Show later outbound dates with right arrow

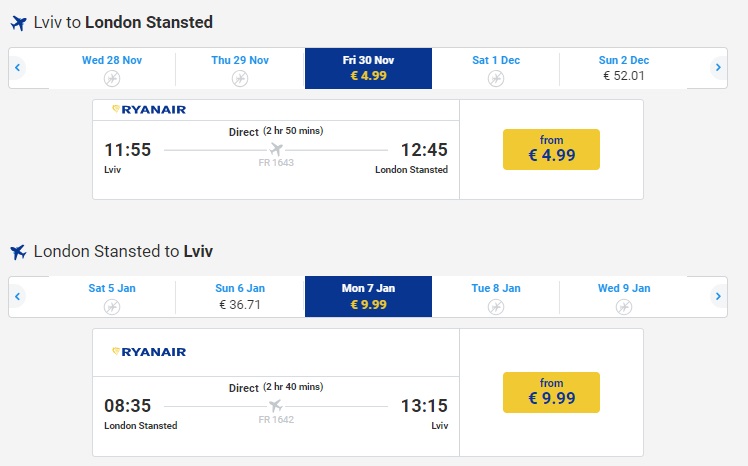[x=718, y=68]
